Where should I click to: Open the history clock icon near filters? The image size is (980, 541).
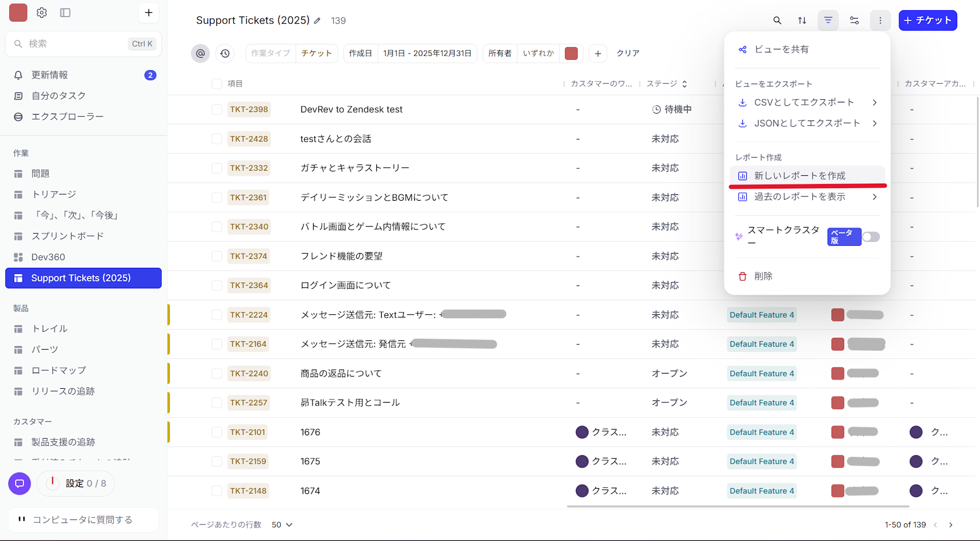[x=224, y=53]
